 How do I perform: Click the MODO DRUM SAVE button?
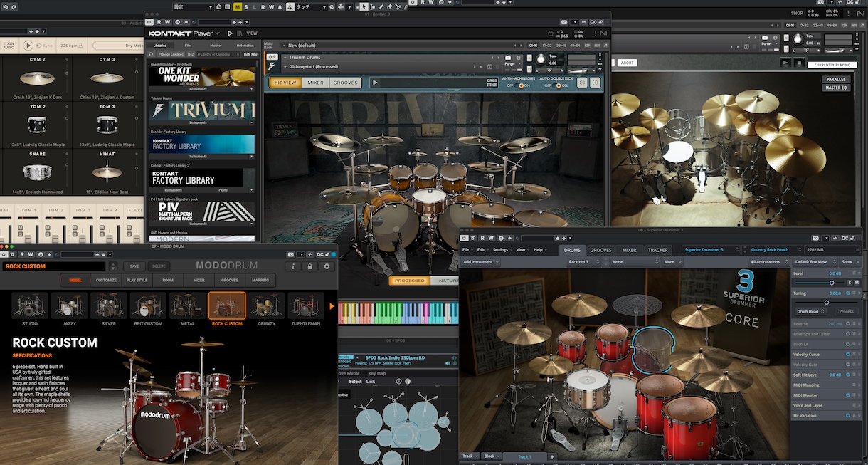coord(134,266)
